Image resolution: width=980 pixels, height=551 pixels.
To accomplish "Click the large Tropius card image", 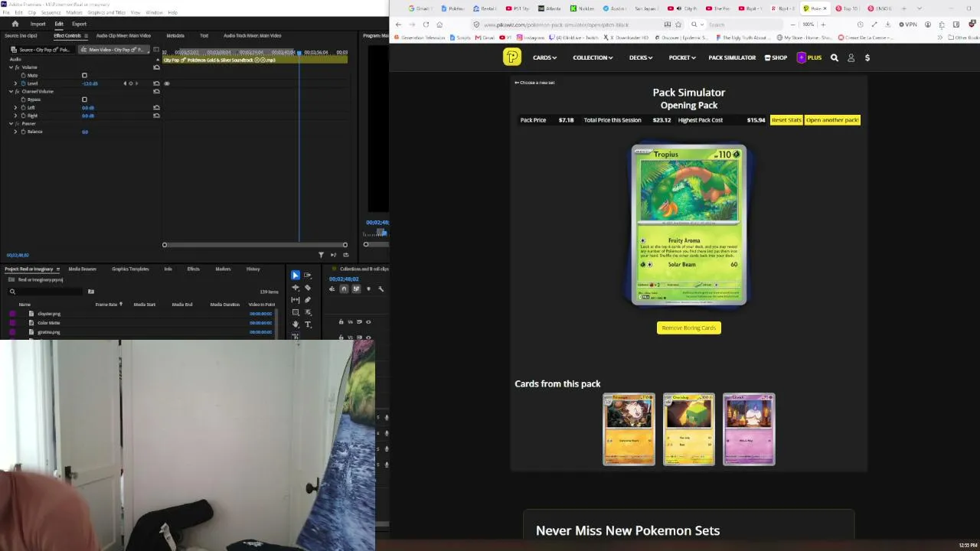I will pos(689,225).
